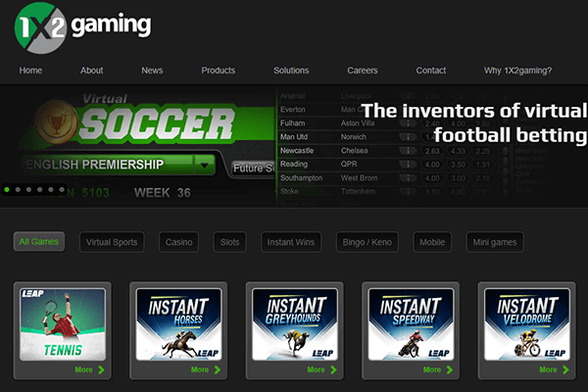Image resolution: width=588 pixels, height=392 pixels.
Task: Show Instant Wins games
Action: click(291, 242)
